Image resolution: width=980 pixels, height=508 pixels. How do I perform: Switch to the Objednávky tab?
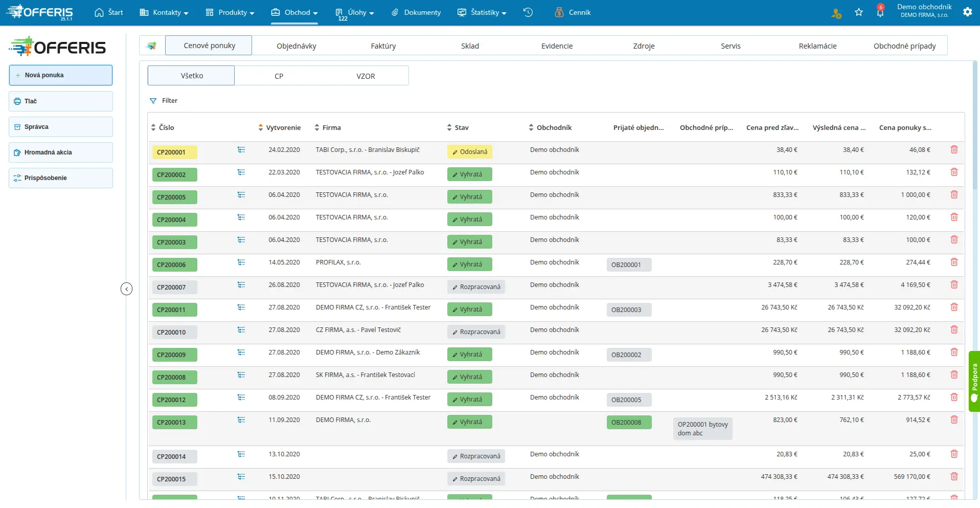297,46
